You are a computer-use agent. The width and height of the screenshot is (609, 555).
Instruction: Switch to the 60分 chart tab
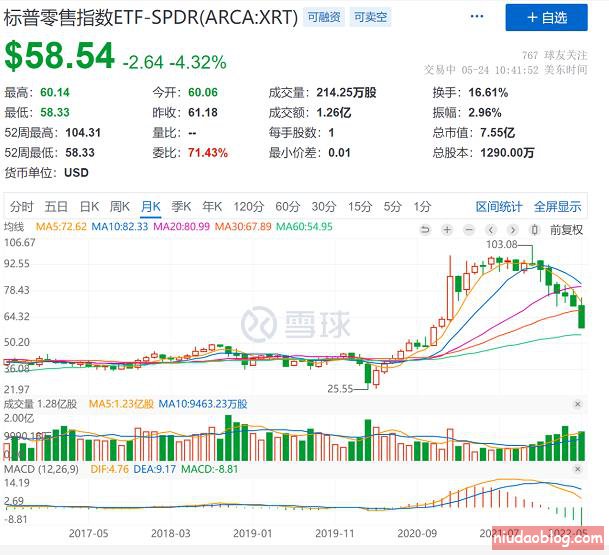click(288, 207)
